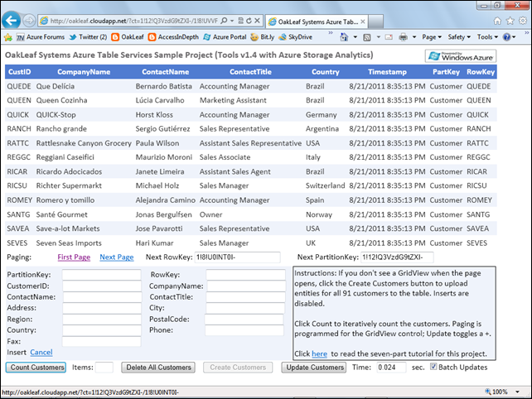Click the command bar Home page icon

click(x=344, y=37)
